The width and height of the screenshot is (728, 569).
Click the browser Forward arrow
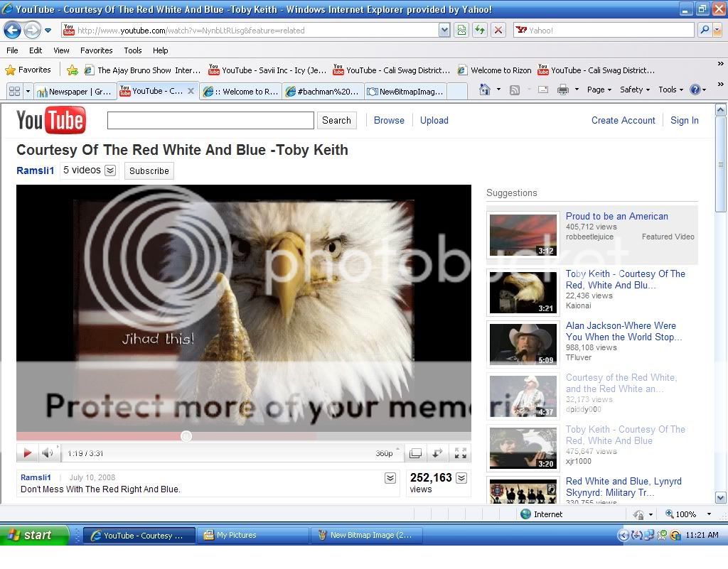(x=32, y=31)
